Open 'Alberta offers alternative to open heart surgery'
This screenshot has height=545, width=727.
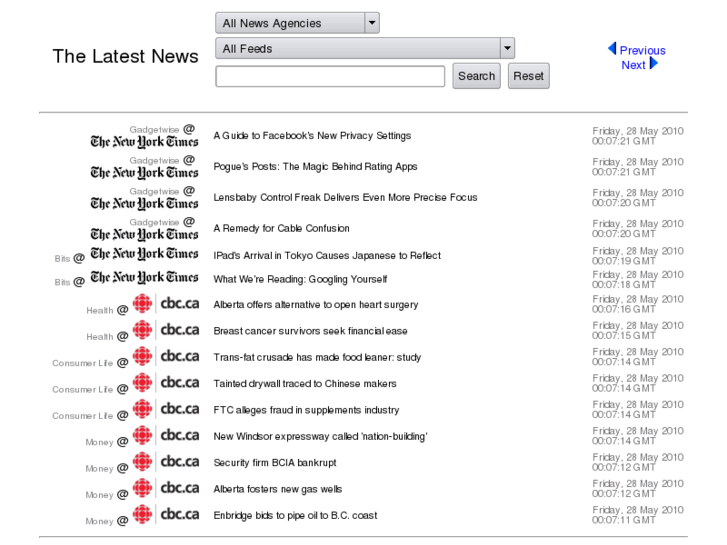click(316, 305)
